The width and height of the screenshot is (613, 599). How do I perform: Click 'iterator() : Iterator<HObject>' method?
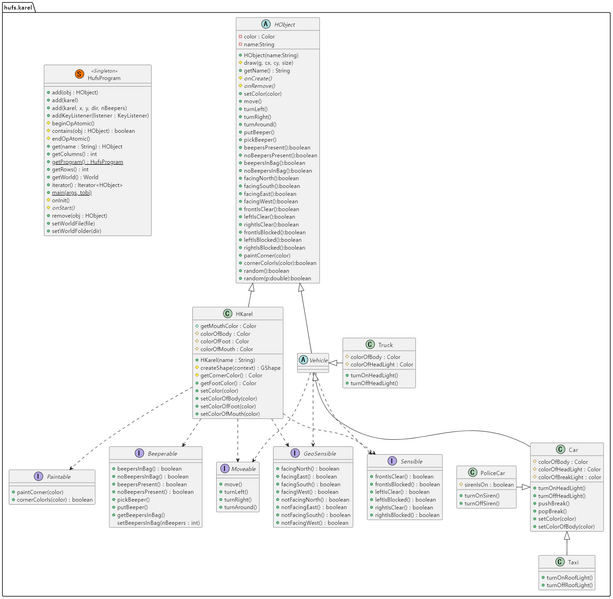(87, 185)
